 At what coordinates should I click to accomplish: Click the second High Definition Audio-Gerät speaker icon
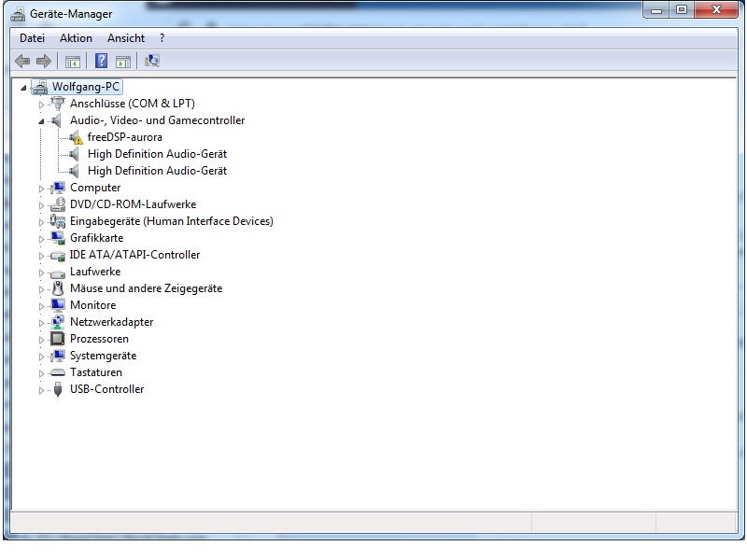click(x=75, y=171)
